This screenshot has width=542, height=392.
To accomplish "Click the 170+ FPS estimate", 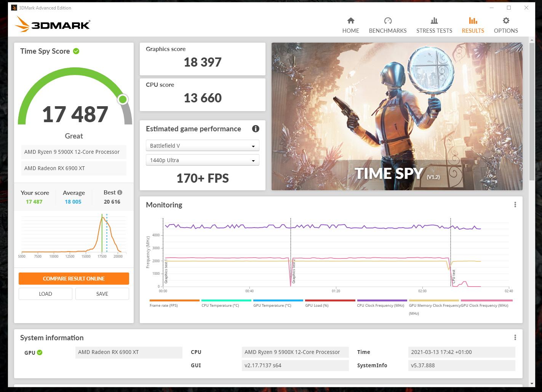I will point(203,178).
